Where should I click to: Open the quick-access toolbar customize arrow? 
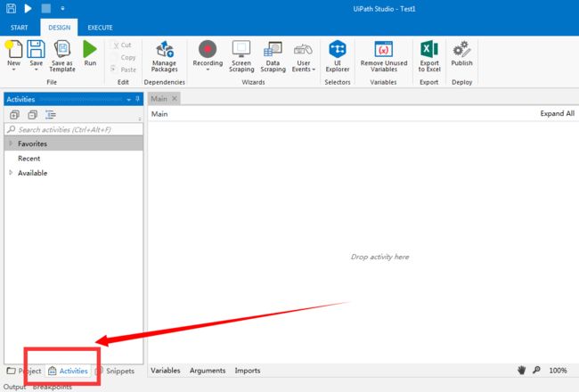62,8
